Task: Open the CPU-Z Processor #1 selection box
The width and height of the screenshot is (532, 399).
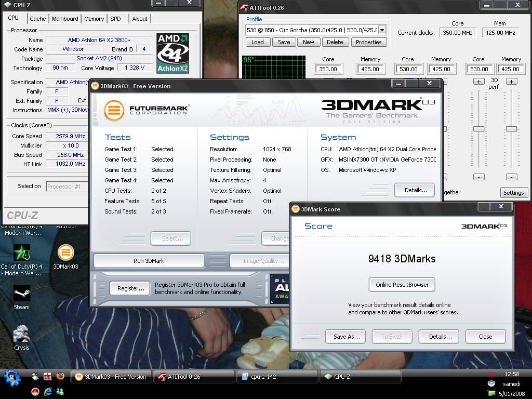Action: (67, 187)
